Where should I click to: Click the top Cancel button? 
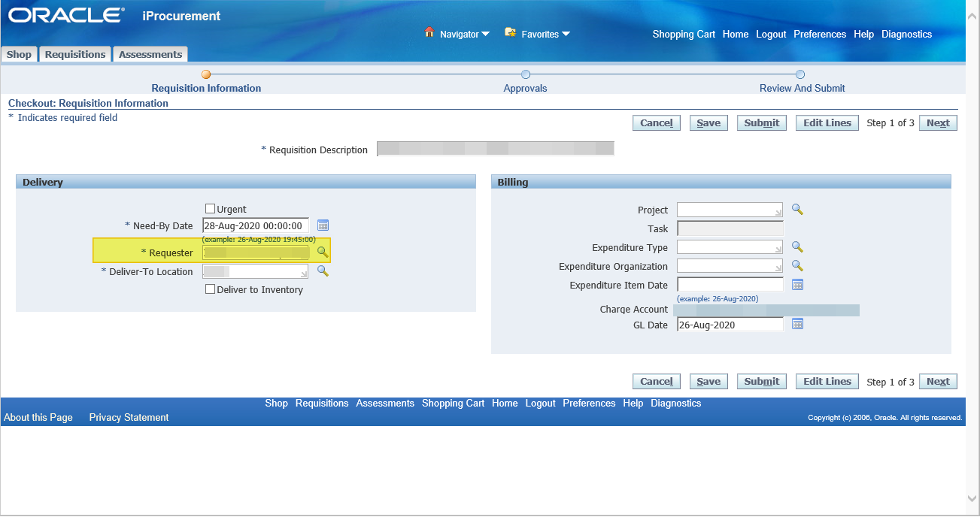point(657,123)
